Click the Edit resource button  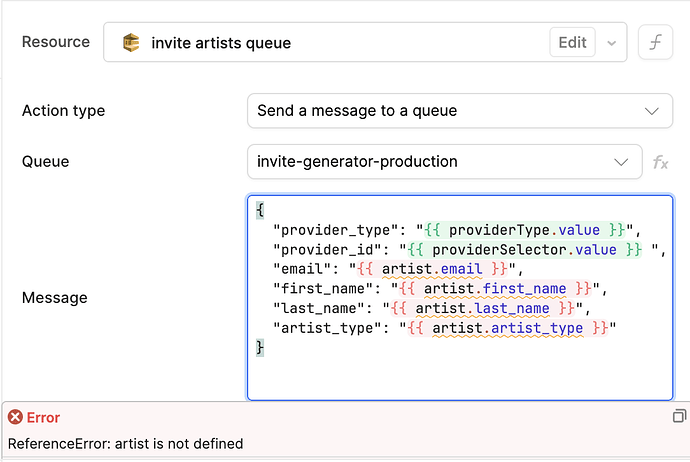(572, 42)
